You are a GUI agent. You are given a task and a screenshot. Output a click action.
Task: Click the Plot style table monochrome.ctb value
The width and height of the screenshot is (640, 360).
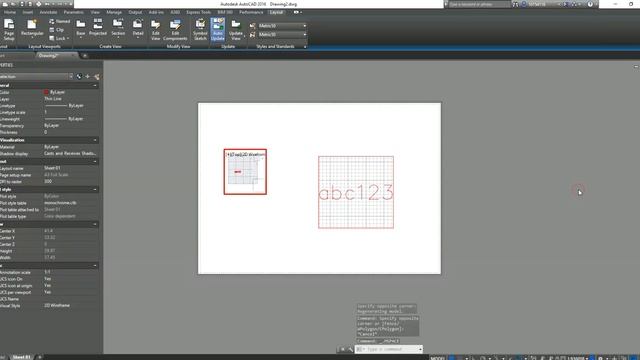(x=60, y=203)
